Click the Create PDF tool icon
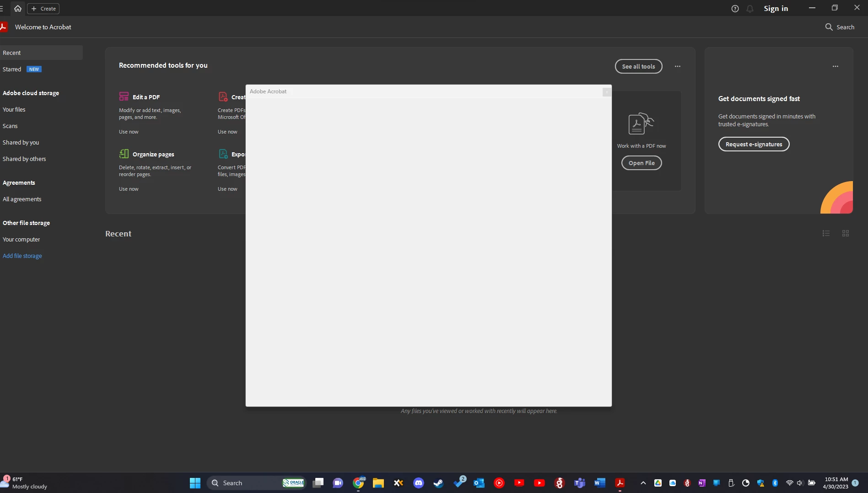 223,96
